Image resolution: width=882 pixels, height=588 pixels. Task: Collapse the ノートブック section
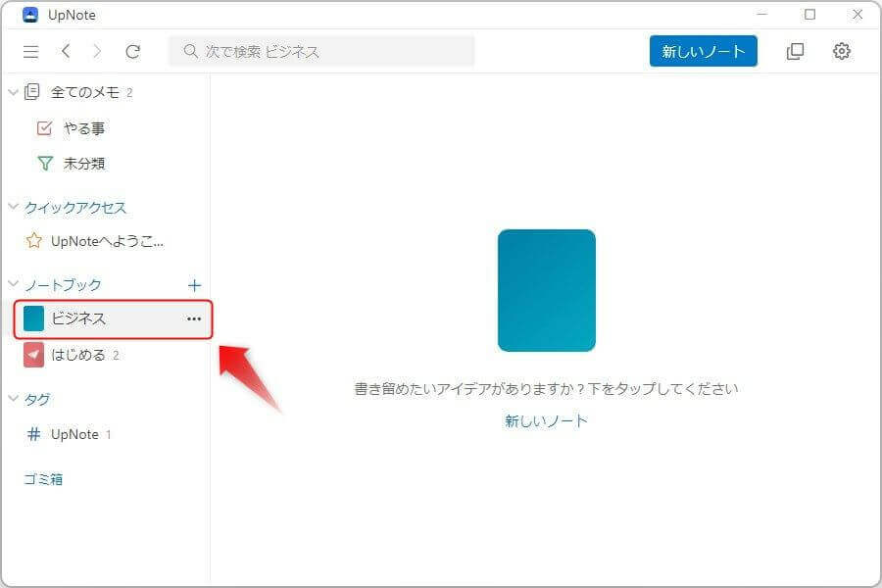(14, 283)
